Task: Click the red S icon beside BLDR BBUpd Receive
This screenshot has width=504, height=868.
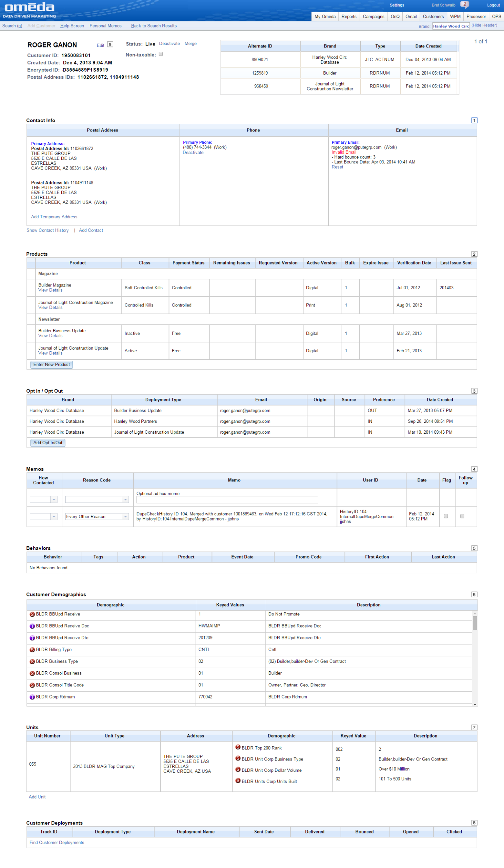Action: pos(32,614)
